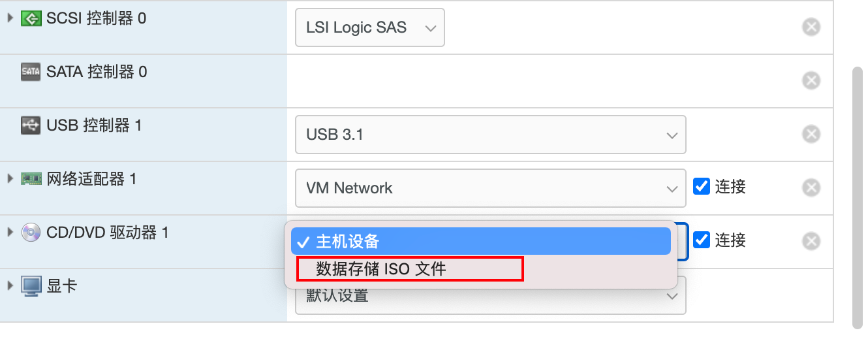Remove network adapter 1 with its X icon
This screenshot has height=341, width=868.
[x=811, y=187]
